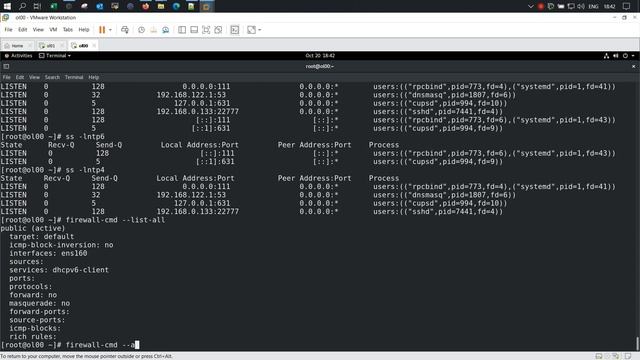Screen dimensions: 640x360
Task: Close the ol00 VM tab
Action: pos(94,46)
